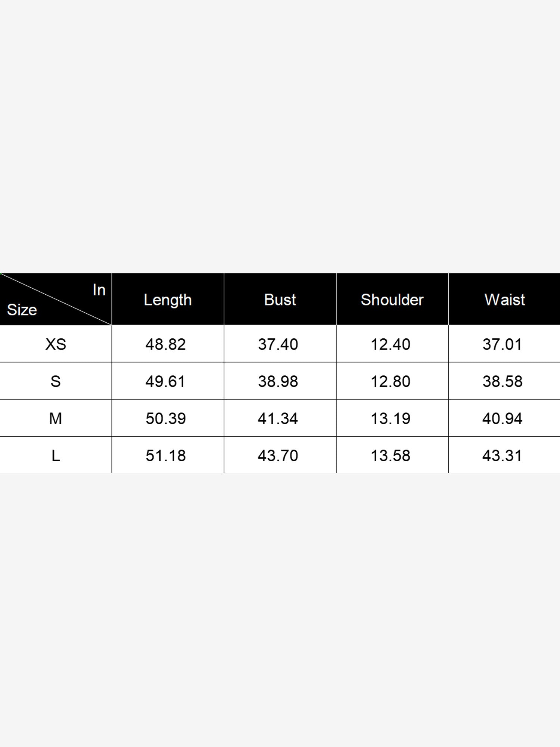Image resolution: width=560 pixels, height=747 pixels.
Task: Click the M length value 50.39
Action: point(166,418)
